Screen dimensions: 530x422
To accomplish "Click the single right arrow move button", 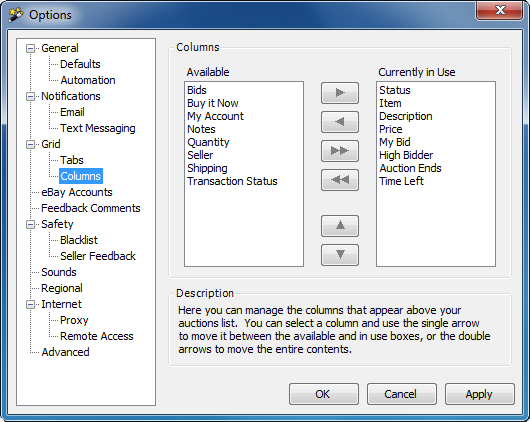I will click(340, 93).
